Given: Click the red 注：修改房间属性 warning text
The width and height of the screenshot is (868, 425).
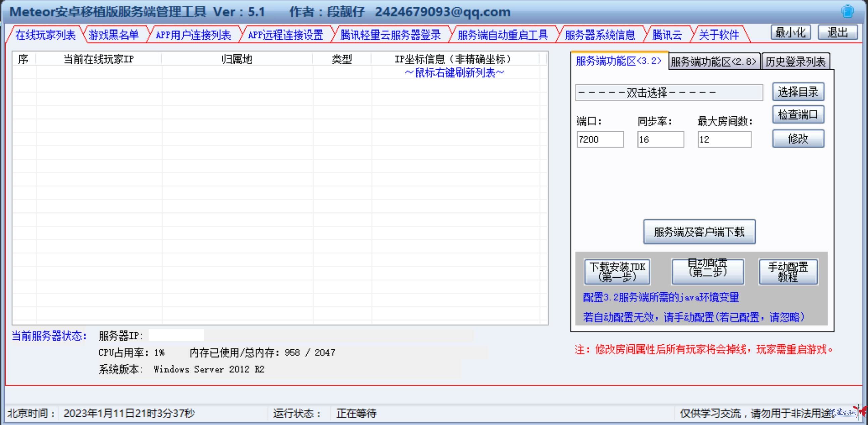Looking at the screenshot, I should (704, 350).
